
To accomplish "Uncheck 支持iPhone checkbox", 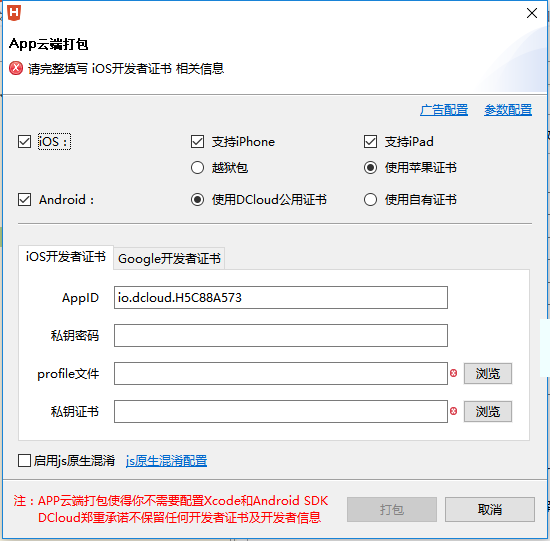I will click(x=197, y=142).
